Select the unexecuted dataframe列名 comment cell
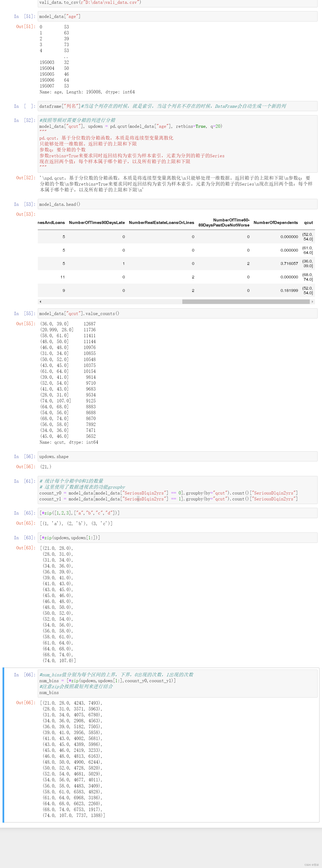 point(177,106)
